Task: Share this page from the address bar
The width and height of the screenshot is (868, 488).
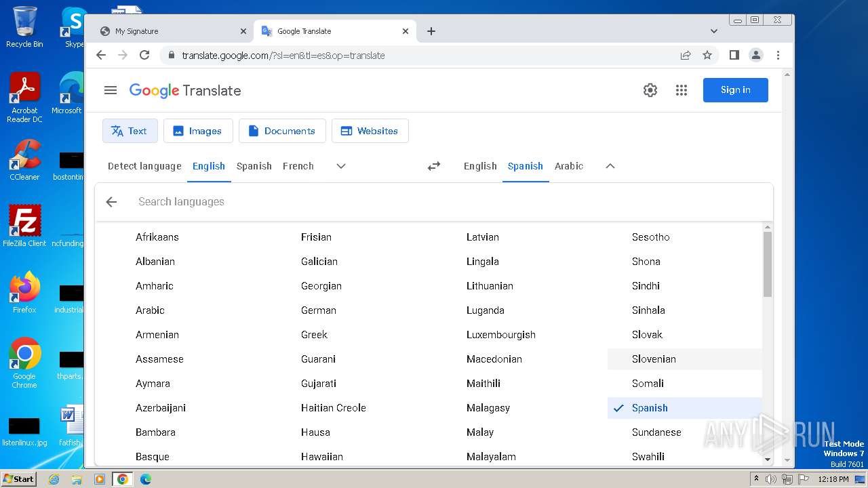Action: 686,56
